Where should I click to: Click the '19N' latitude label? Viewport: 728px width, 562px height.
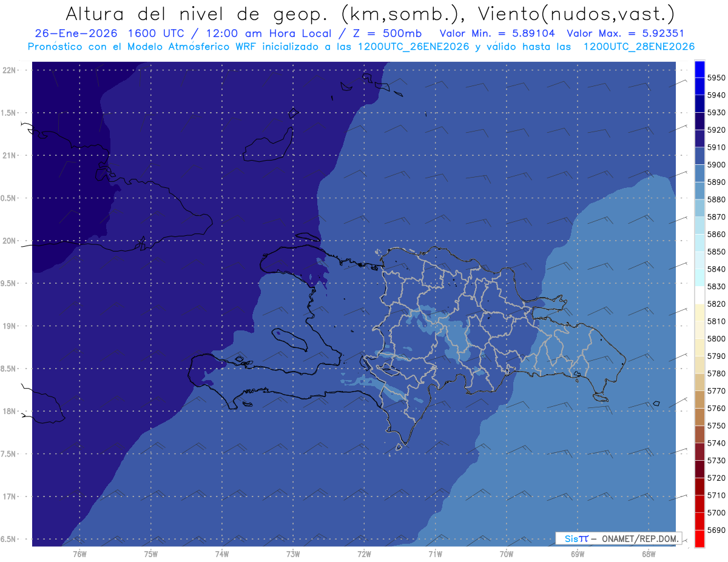[x=10, y=326]
